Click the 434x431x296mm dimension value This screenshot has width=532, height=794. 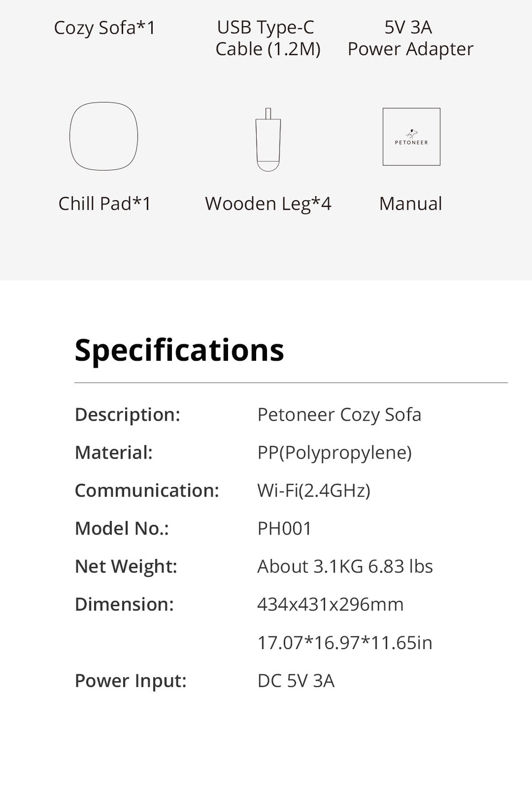pyautogui.click(x=330, y=604)
